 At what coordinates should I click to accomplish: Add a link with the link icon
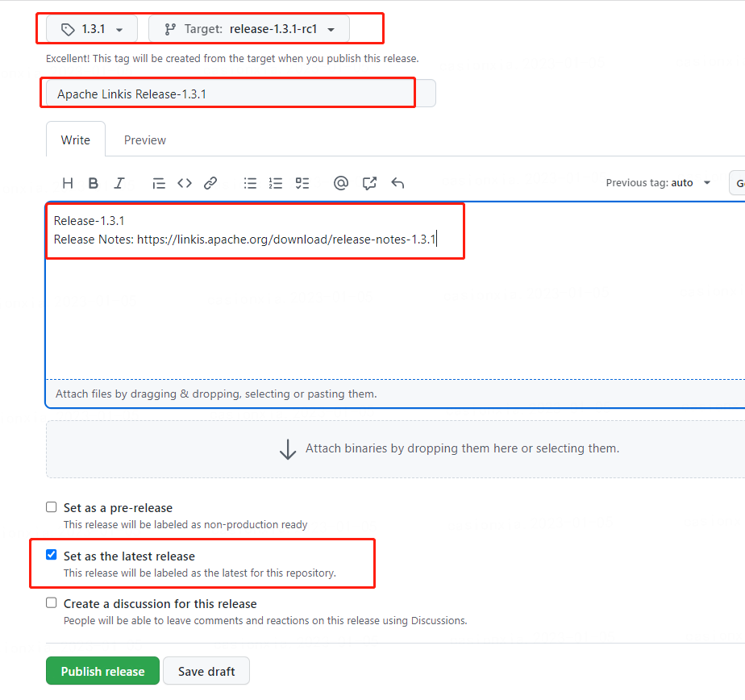tap(210, 183)
